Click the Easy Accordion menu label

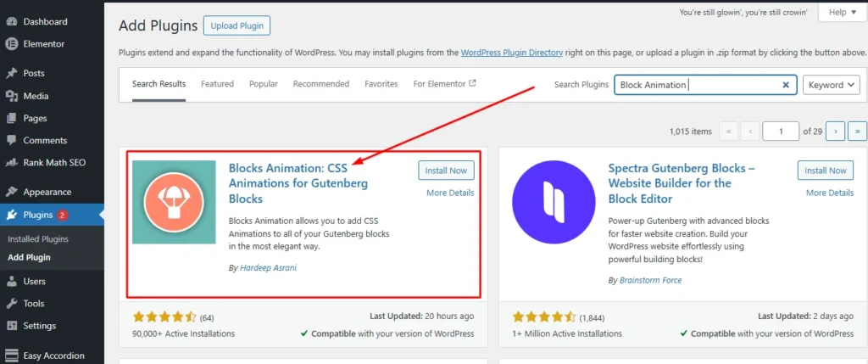click(x=53, y=356)
